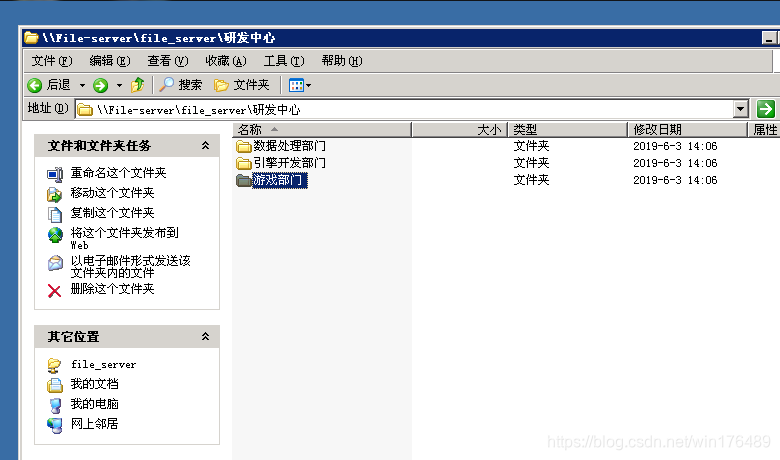The image size is (780, 460).
Task: Click the 数据处理部门 folder name
Action: [290, 146]
